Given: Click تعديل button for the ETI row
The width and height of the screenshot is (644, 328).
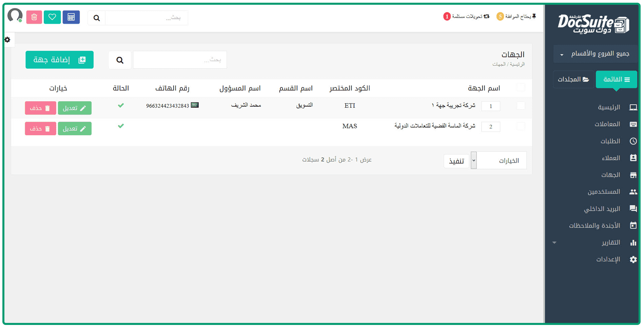Looking at the screenshot, I should tap(75, 108).
